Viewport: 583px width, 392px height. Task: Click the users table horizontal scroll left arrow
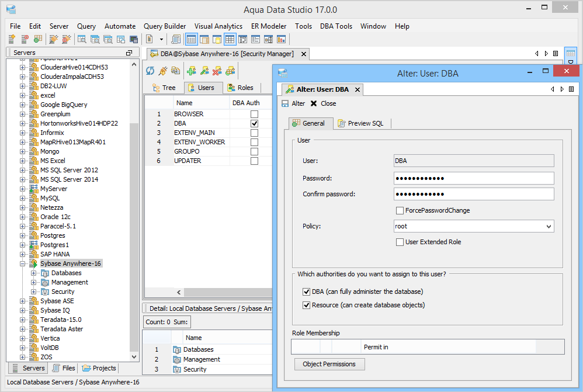179,292
